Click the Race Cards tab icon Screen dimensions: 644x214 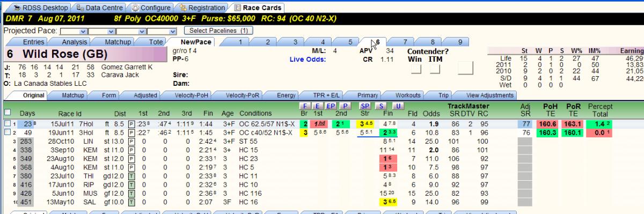(x=238, y=8)
